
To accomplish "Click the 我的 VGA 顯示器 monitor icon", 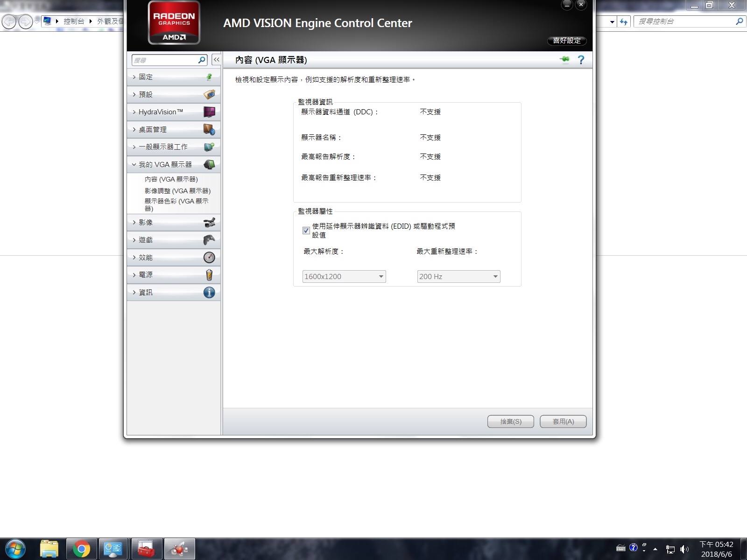I will [209, 164].
